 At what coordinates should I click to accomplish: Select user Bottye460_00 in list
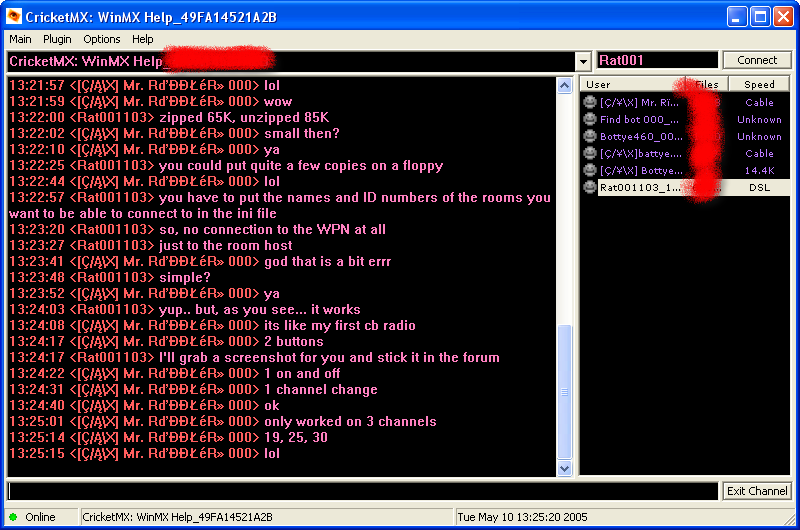tap(641, 136)
